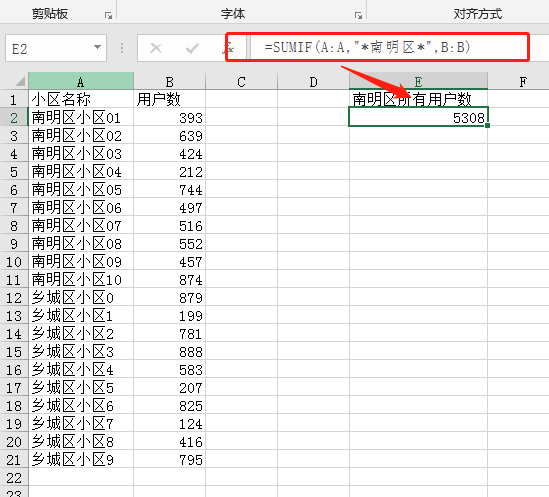Click the select-all corner triangle
Image resolution: width=549 pixels, height=497 pixels.
coord(20,81)
